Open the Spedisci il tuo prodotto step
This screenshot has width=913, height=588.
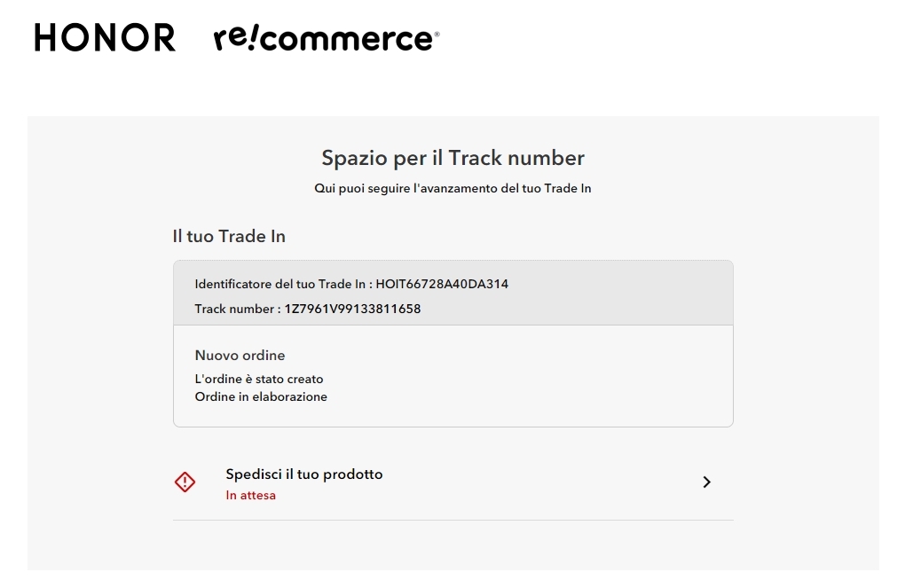tap(304, 474)
